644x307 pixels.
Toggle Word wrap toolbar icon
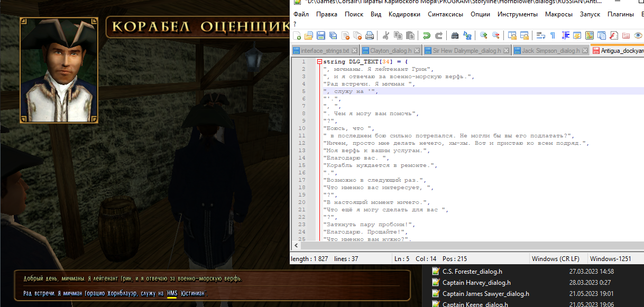tap(540, 36)
